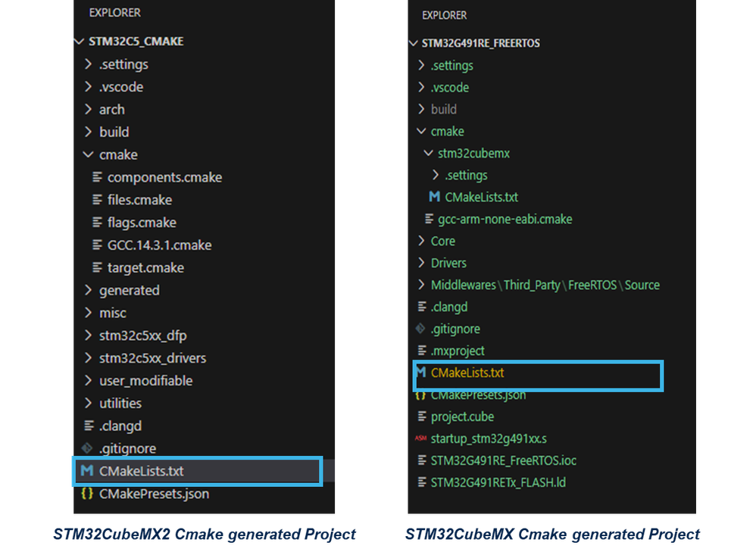
Task: Open project.cube file
Action: (462, 416)
